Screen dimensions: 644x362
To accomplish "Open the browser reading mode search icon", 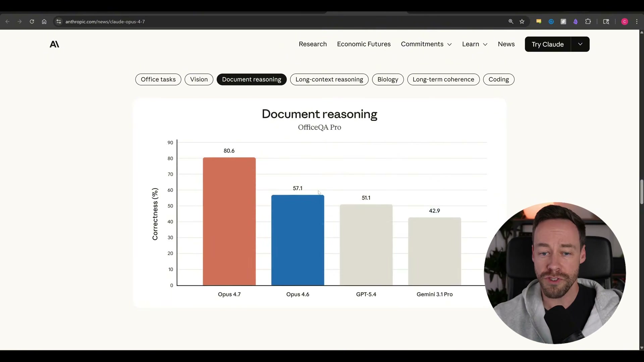I will point(606,21).
